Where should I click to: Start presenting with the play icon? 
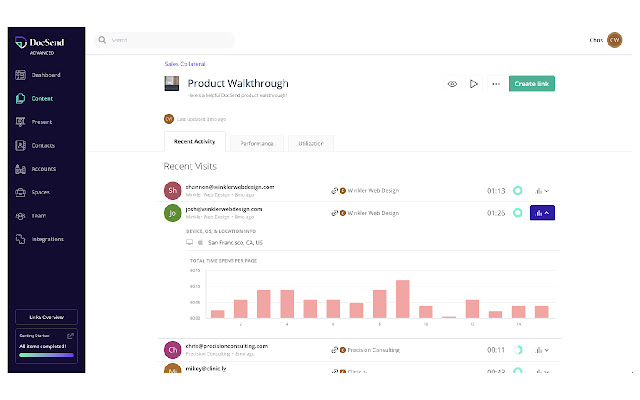click(474, 84)
